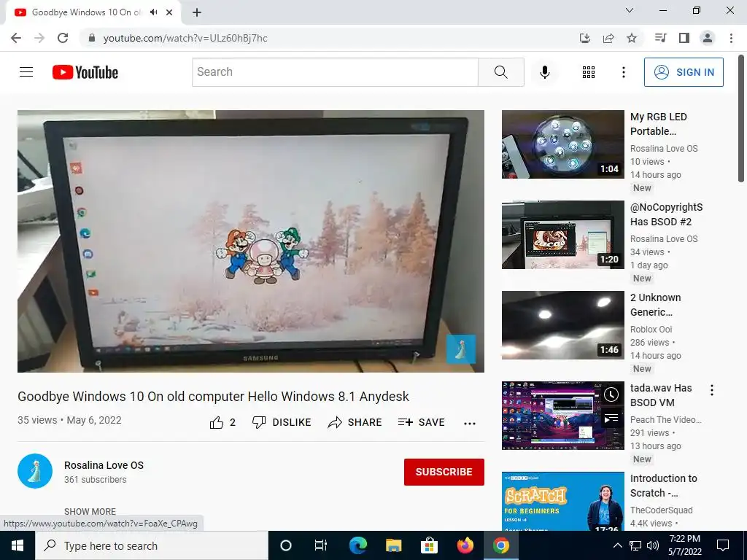This screenshot has width=747, height=560.
Task: Add tada.wav video to queue
Action: click(611, 419)
